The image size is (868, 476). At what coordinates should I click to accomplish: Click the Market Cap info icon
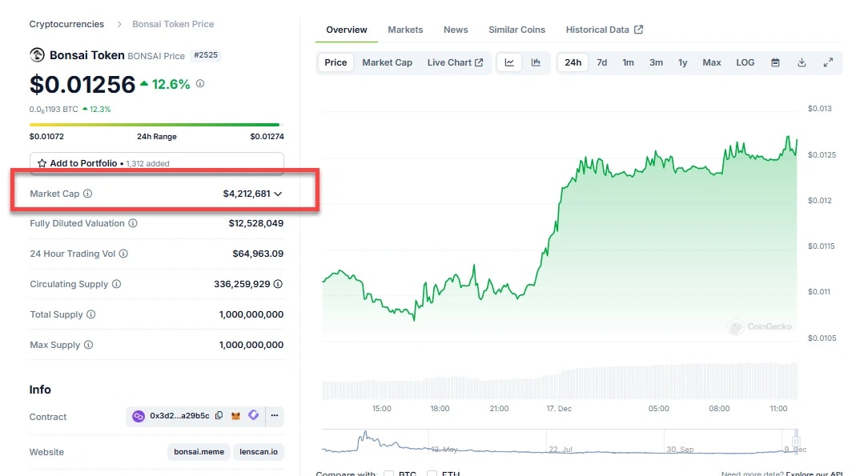click(88, 194)
